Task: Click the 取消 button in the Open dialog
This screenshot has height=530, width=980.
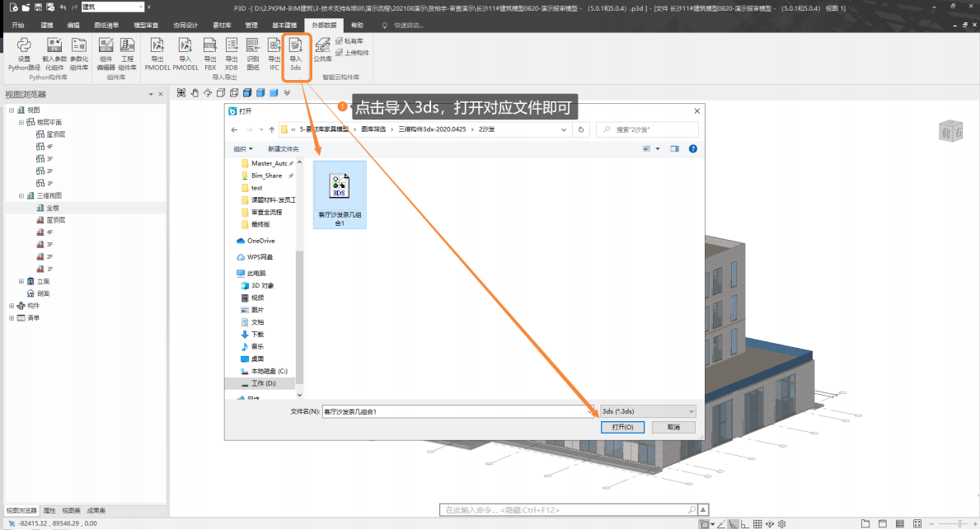Action: (673, 427)
